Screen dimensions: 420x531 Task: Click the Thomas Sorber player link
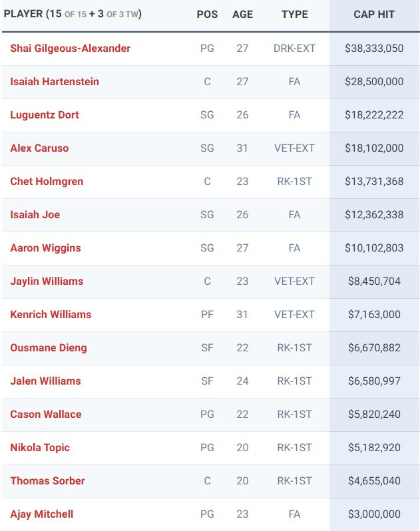point(47,481)
